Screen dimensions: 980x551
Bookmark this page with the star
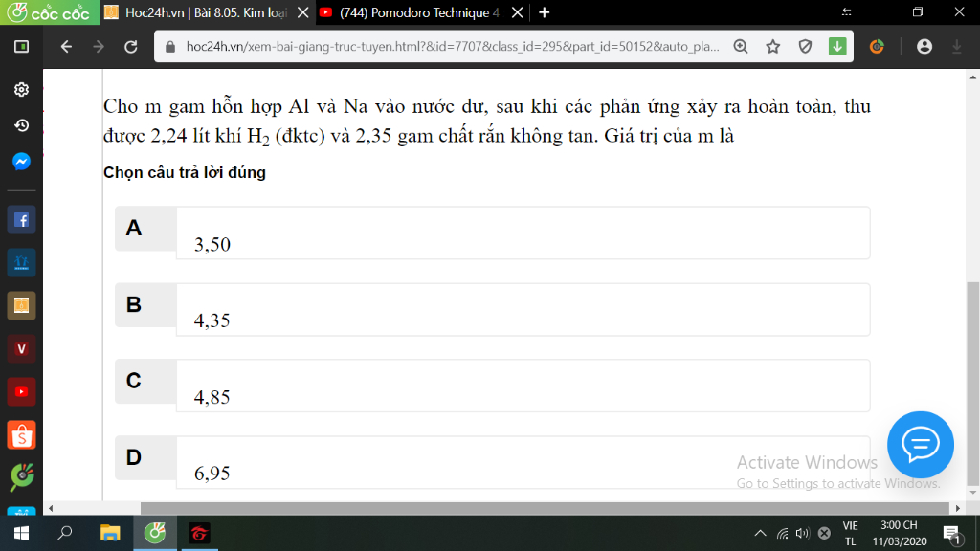click(773, 46)
